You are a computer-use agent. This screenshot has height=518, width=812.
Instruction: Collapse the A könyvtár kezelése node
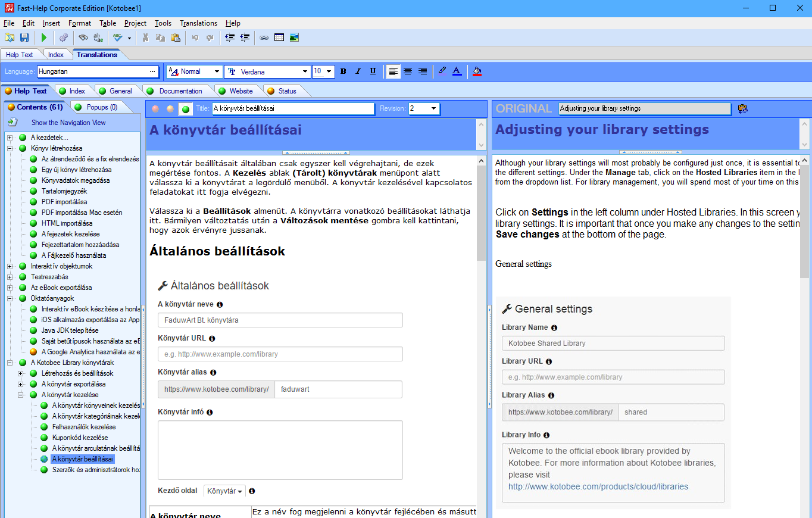tap(21, 395)
